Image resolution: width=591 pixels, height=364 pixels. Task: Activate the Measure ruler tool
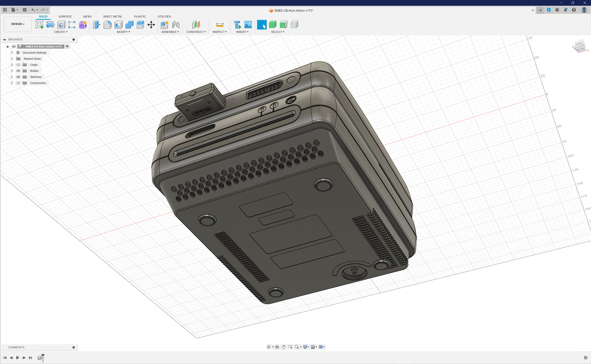click(220, 25)
